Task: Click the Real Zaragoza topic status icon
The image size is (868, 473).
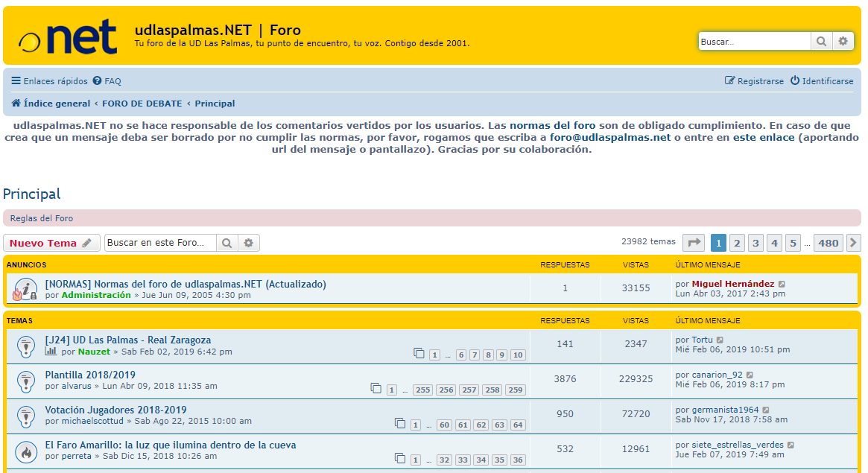Action: pos(26,347)
